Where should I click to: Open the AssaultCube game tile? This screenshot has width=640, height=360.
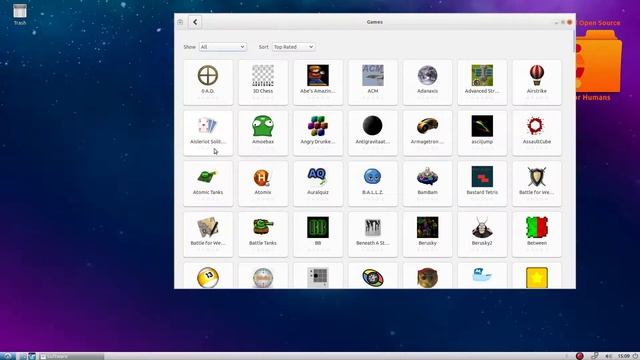point(537,133)
